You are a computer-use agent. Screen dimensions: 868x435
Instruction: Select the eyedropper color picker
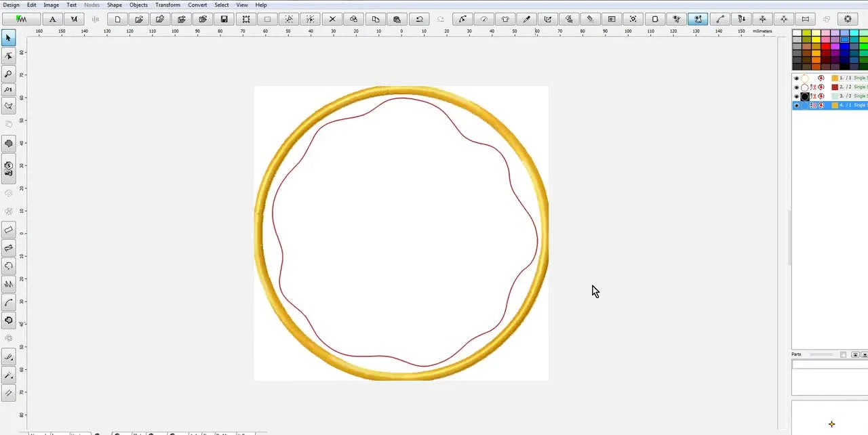pos(527,19)
